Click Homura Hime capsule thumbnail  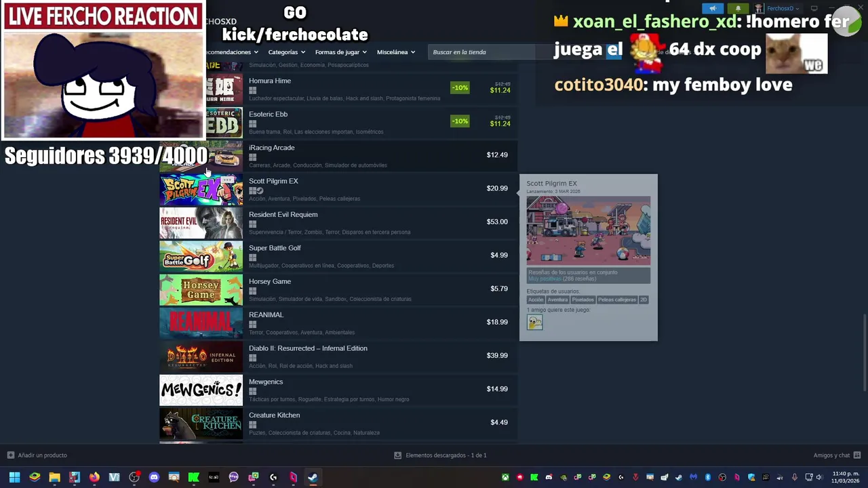click(224, 89)
